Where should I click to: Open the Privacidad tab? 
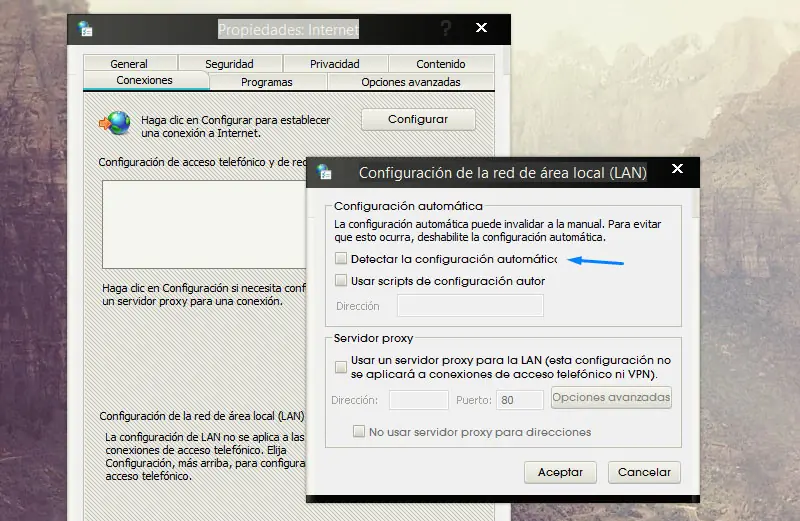(x=335, y=63)
